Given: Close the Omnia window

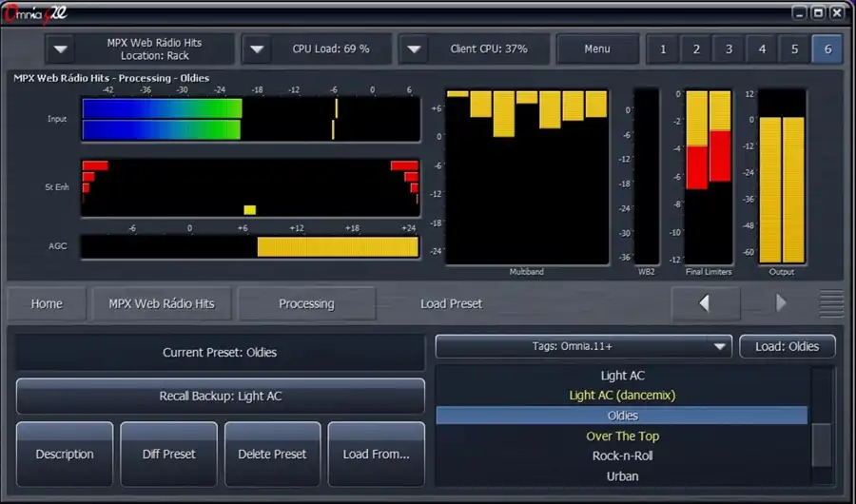Looking at the screenshot, I should pos(837,13).
